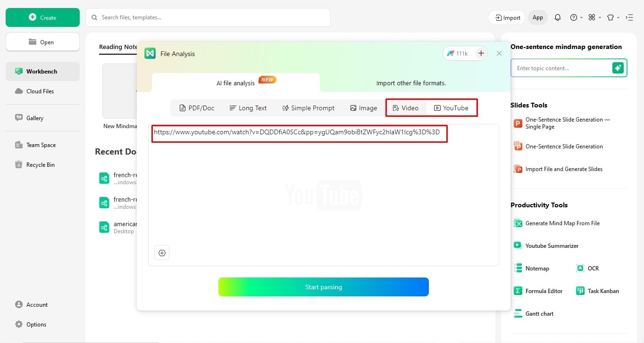Open Generate Mind Map From File
644x343 pixels.
[x=557, y=223]
